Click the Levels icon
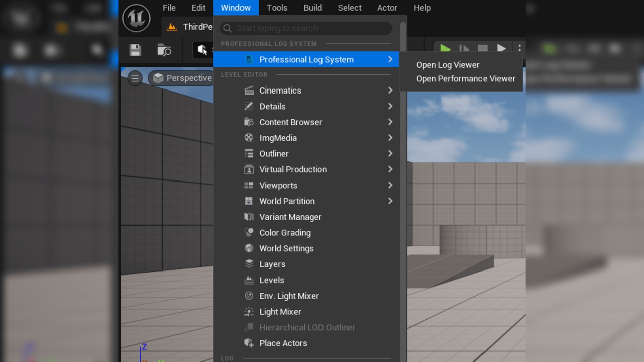 (249, 280)
